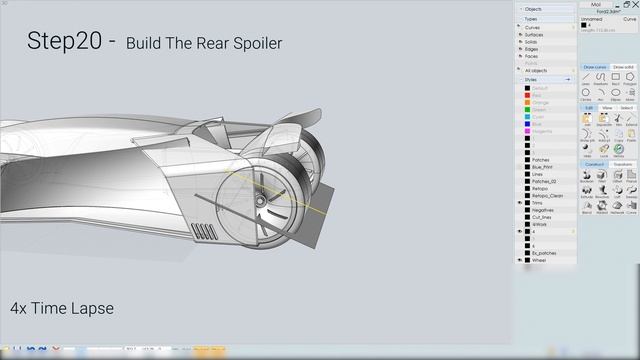Screen dimensions: 640x360
Task: Switch to the Construct tab
Action: click(x=594, y=164)
